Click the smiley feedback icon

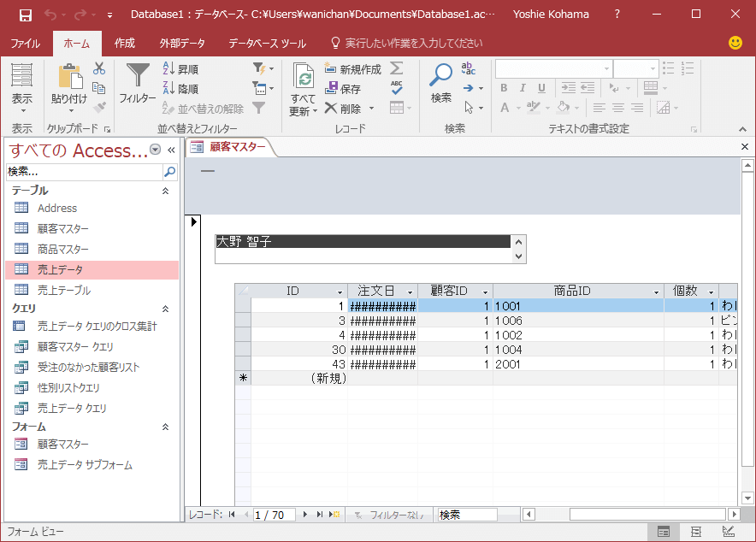click(x=735, y=43)
